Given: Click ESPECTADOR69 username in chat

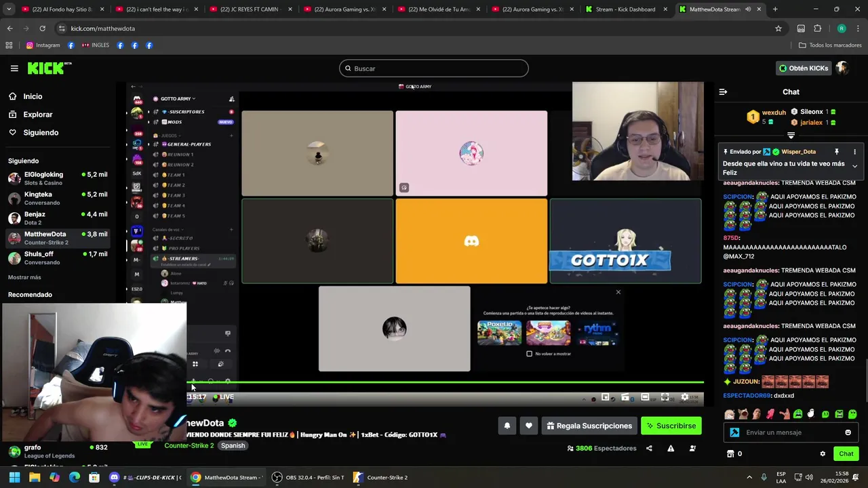Looking at the screenshot, I should click(x=747, y=396).
